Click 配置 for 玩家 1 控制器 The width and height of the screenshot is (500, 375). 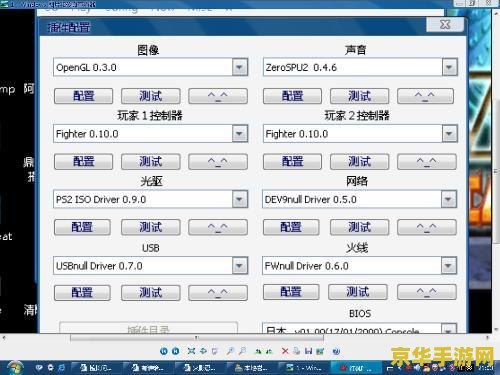click(x=84, y=162)
